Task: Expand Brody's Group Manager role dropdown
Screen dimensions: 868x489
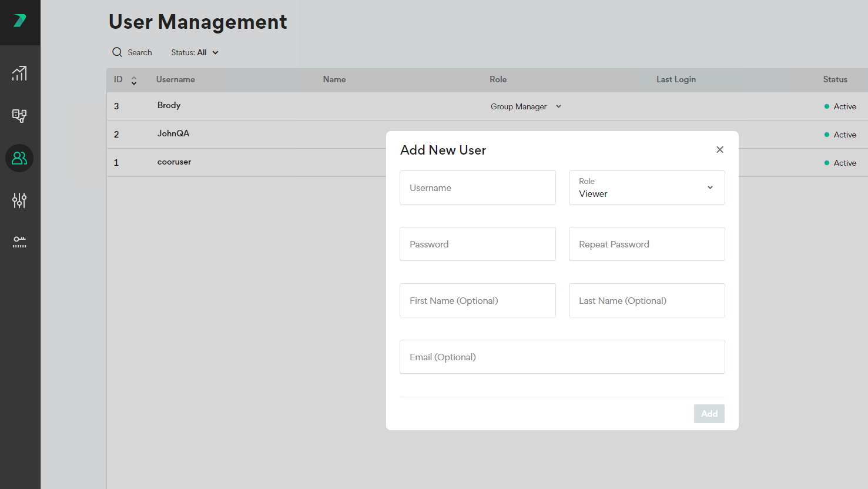Action: (525, 106)
